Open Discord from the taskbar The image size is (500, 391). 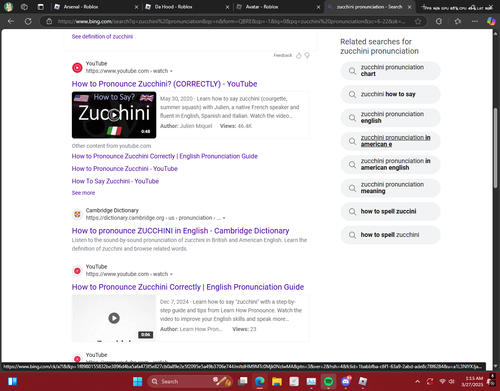point(346,381)
